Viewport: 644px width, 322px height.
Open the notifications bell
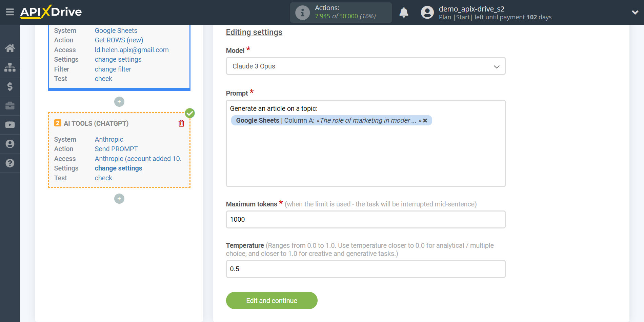tap(404, 13)
